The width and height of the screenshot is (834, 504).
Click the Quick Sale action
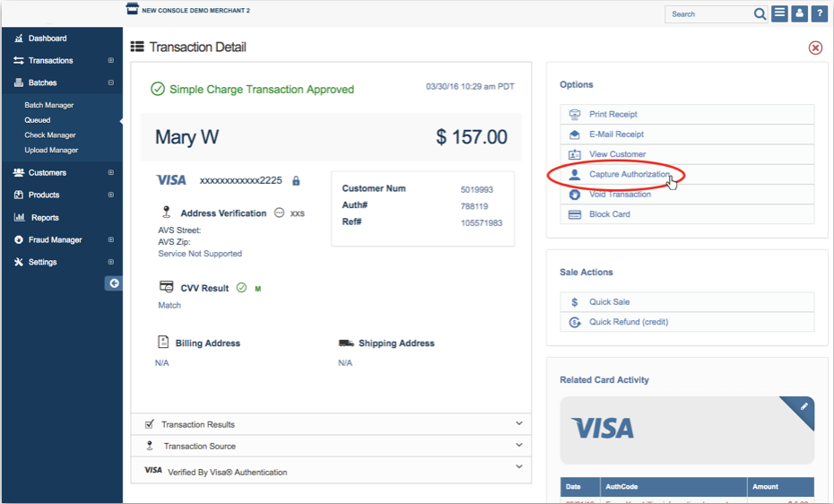point(609,302)
